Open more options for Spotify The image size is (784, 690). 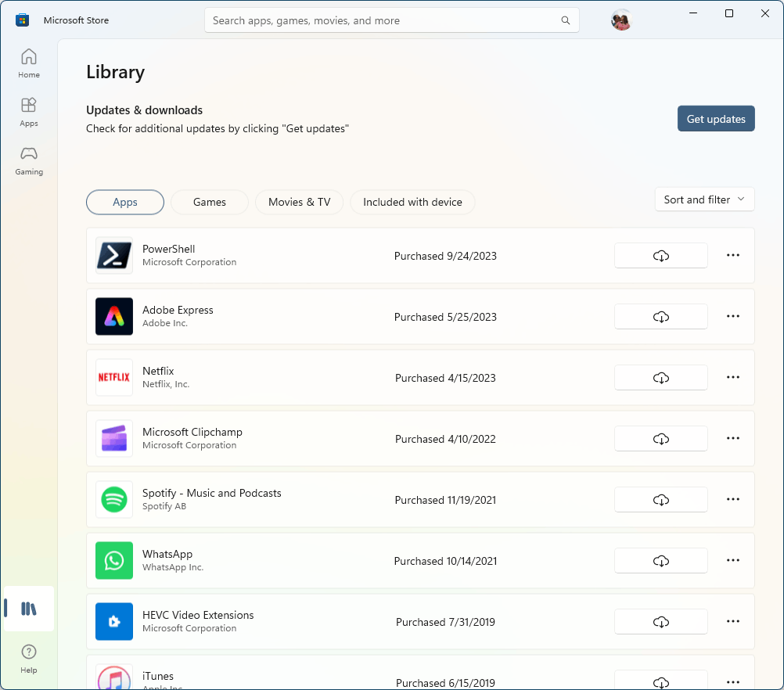[732, 499]
